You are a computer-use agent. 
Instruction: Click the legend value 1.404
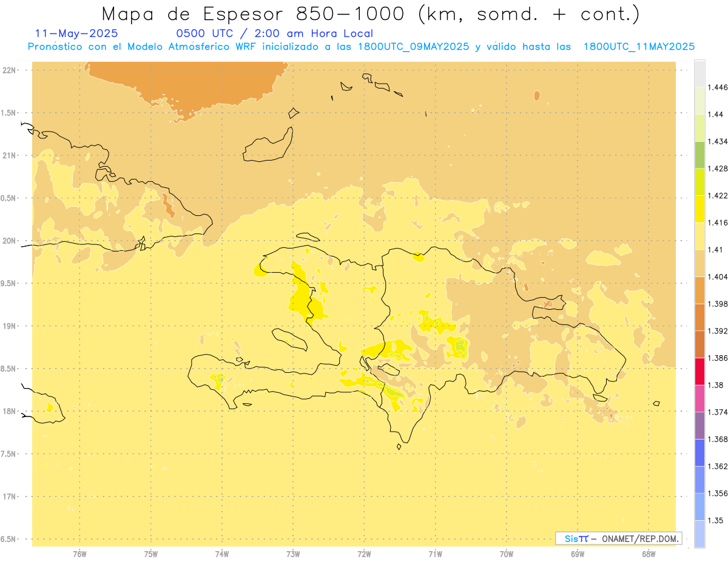pos(718,276)
